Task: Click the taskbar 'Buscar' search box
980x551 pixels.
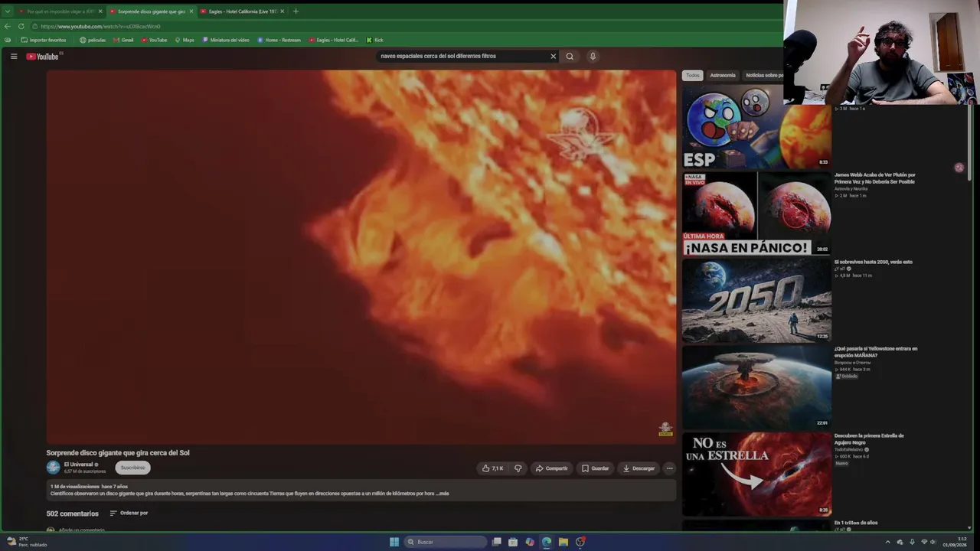Action: [446, 542]
